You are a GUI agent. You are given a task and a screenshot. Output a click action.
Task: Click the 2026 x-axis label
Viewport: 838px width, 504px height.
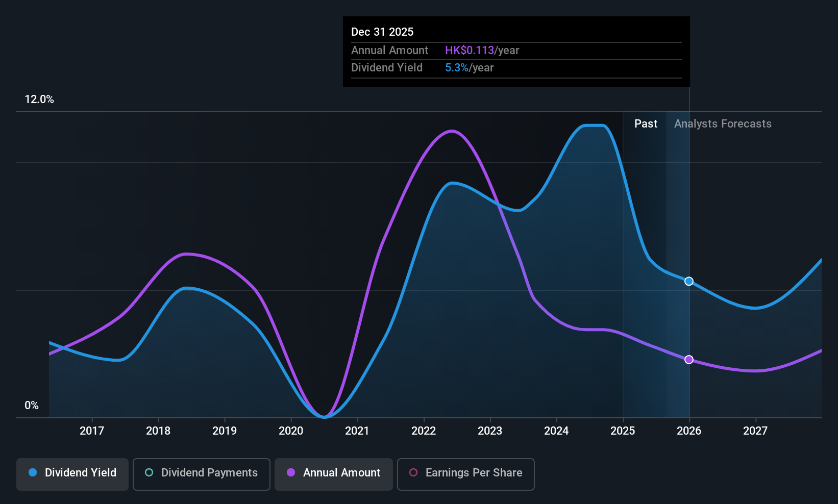point(689,431)
